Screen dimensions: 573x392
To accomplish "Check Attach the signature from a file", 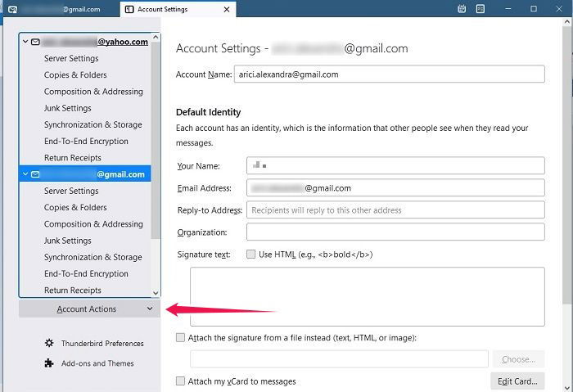I will click(x=181, y=338).
